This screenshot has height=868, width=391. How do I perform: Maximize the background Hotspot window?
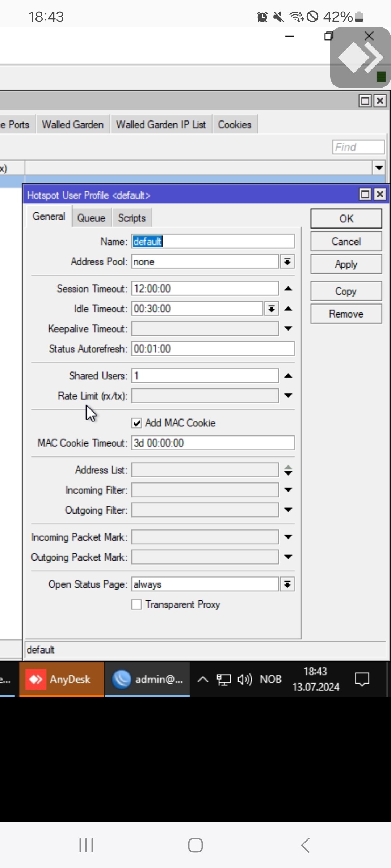click(x=365, y=101)
